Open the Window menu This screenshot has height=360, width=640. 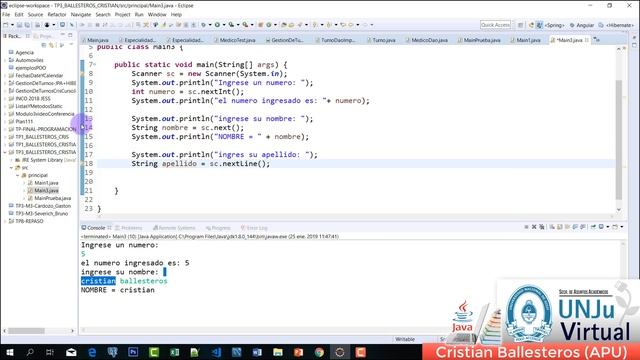pyautogui.click(x=157, y=14)
